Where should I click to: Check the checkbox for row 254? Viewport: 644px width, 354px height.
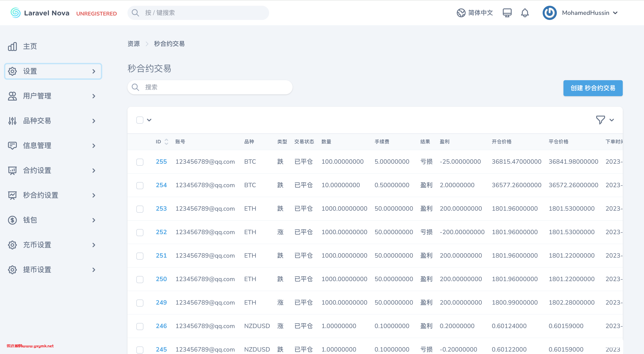point(140,186)
